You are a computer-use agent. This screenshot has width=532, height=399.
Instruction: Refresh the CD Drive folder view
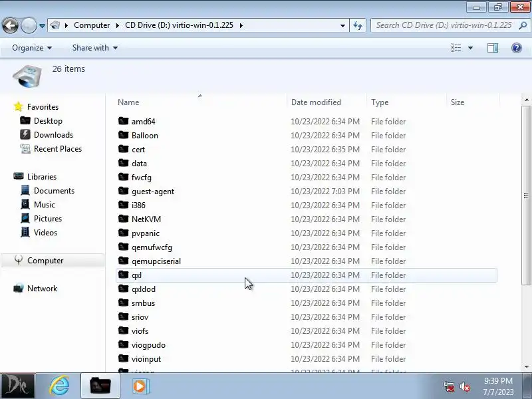358,25
